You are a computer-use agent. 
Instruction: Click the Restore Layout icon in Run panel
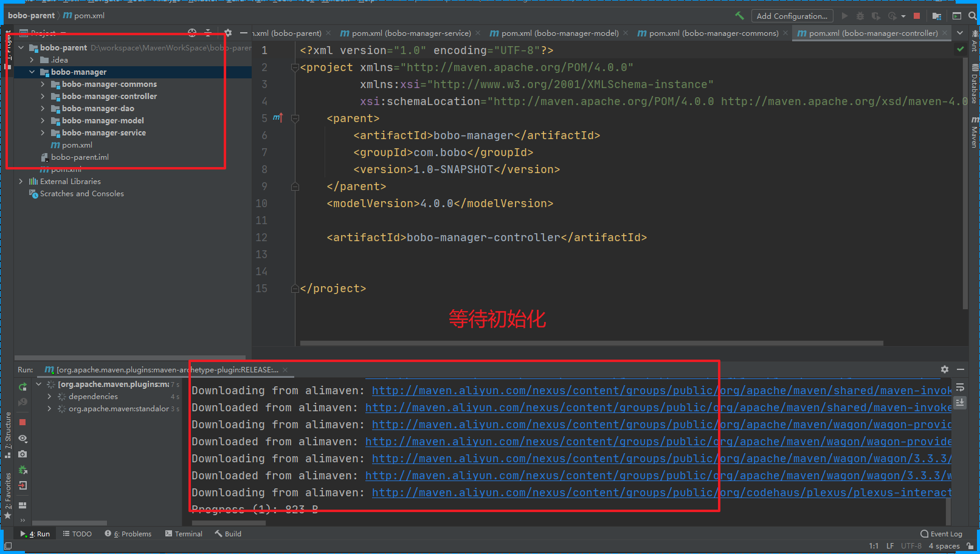(22, 505)
